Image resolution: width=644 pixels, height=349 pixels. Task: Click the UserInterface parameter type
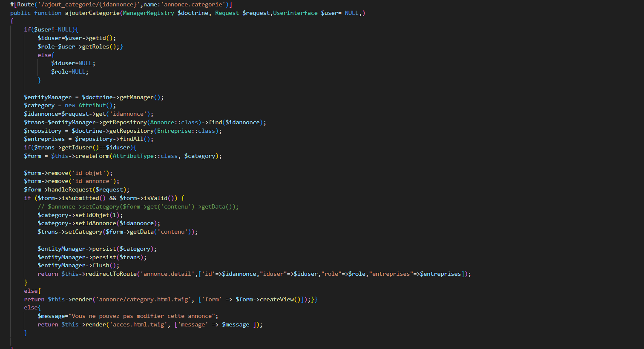point(295,13)
